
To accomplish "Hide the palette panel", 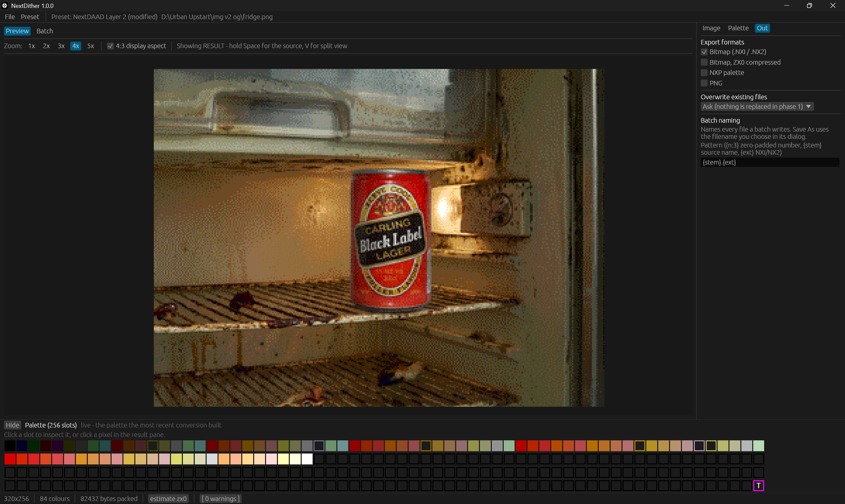I will (x=13, y=425).
